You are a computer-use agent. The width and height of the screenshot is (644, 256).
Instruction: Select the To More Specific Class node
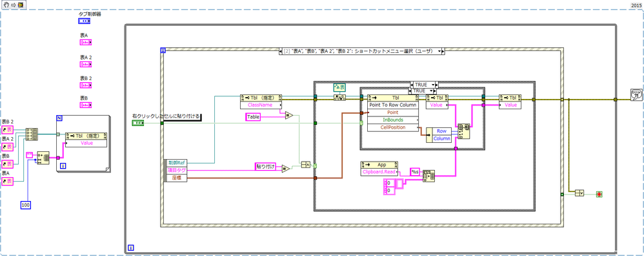340,98
